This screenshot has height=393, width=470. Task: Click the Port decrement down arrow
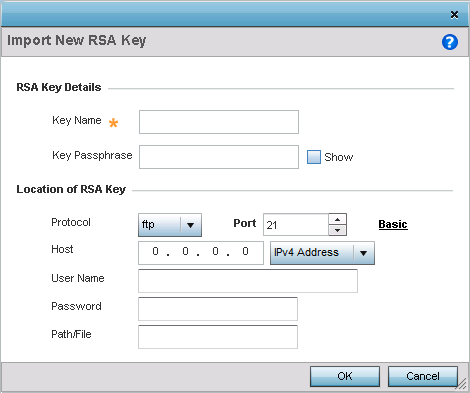coord(337,230)
